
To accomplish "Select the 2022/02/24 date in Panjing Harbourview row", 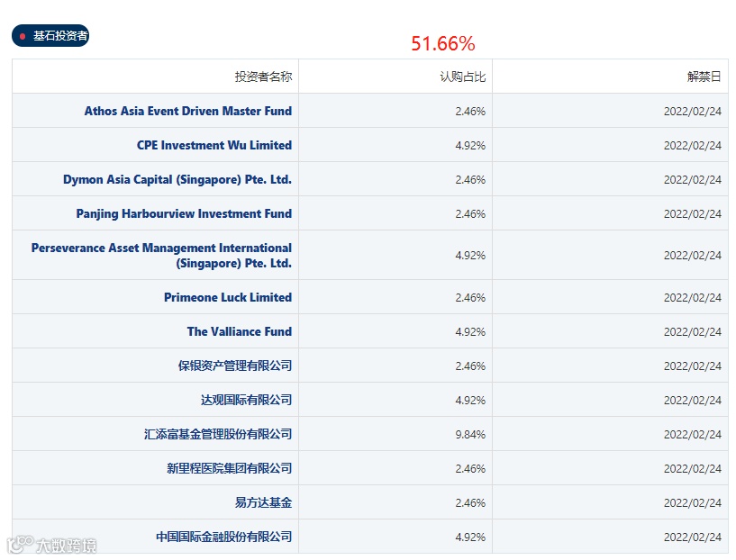I will tap(693, 214).
